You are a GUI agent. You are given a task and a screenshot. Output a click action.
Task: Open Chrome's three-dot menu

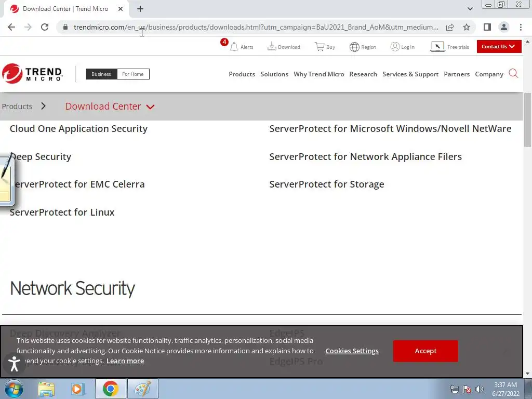(521, 27)
